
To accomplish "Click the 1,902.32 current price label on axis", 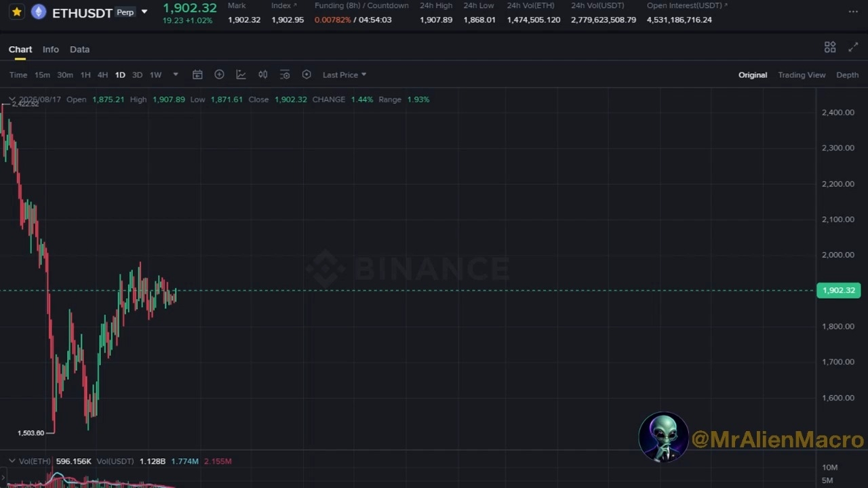I will (x=839, y=290).
